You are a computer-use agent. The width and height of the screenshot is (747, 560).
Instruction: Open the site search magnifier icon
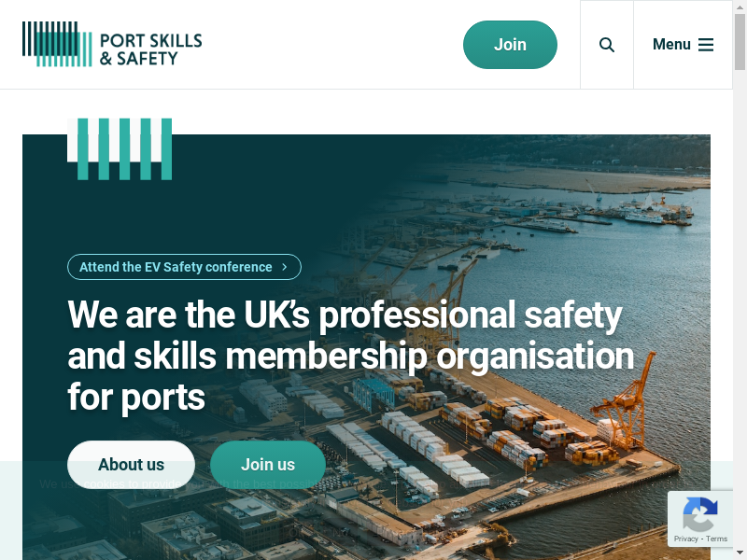click(x=606, y=45)
